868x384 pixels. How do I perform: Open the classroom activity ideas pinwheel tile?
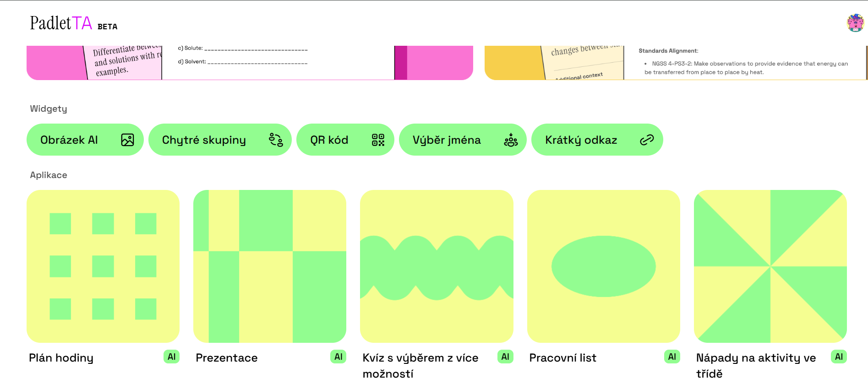(770, 266)
